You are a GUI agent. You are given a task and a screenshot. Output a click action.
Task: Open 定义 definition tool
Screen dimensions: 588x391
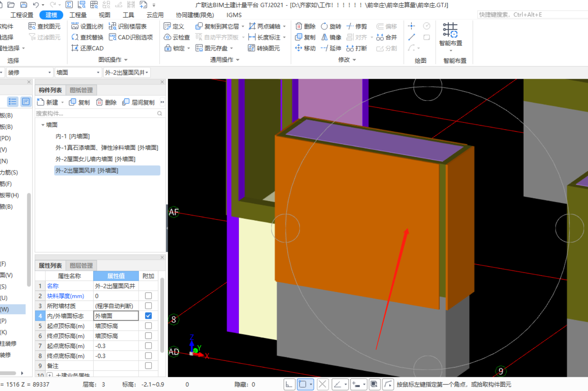(174, 26)
